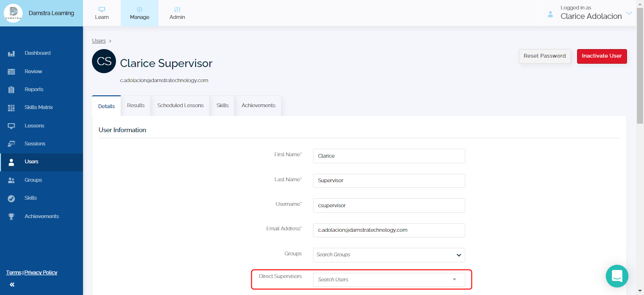This screenshot has height=295, width=644.
Task: Click the Manage user icon
Action: pyautogui.click(x=140, y=9)
